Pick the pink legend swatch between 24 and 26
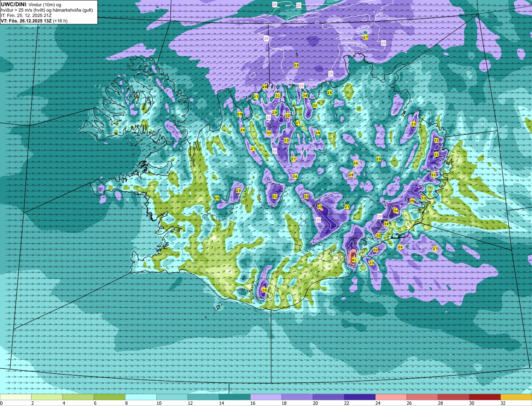This screenshot has width=532, height=406. tap(391, 397)
